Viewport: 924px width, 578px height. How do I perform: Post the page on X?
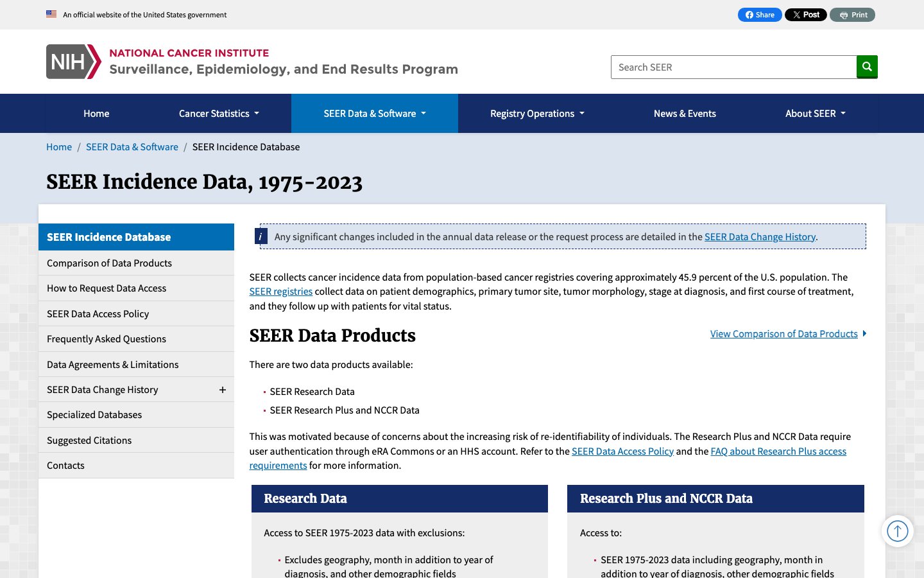[806, 15]
